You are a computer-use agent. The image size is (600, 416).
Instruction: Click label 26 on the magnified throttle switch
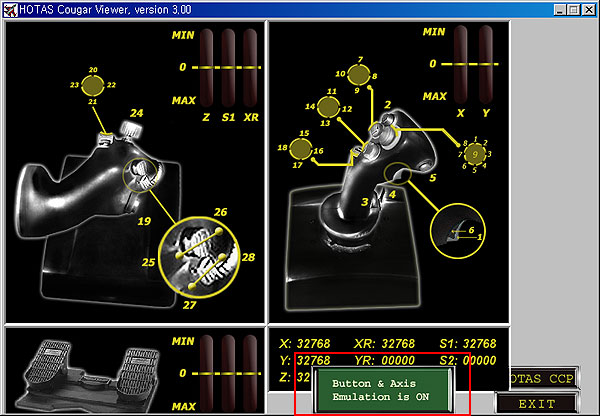220,212
